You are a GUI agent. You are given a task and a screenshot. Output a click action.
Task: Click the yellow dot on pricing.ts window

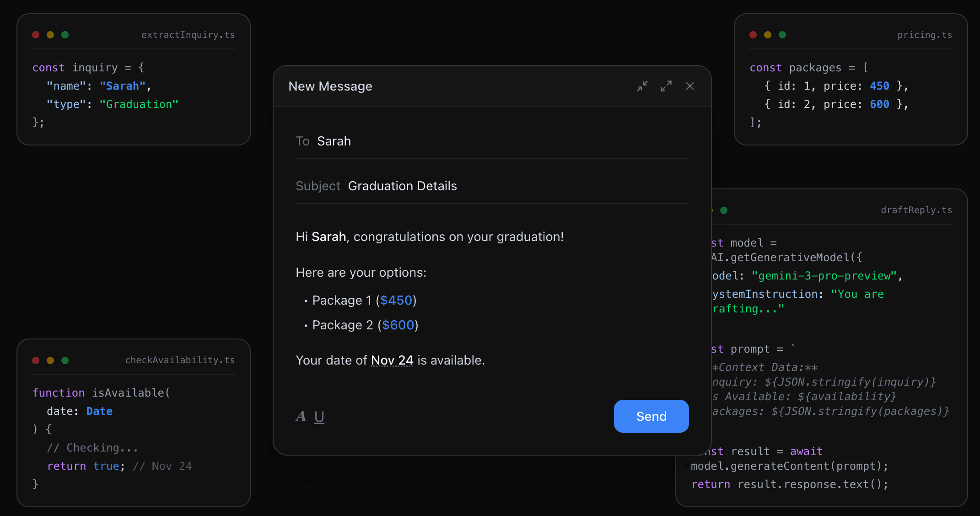(x=768, y=34)
